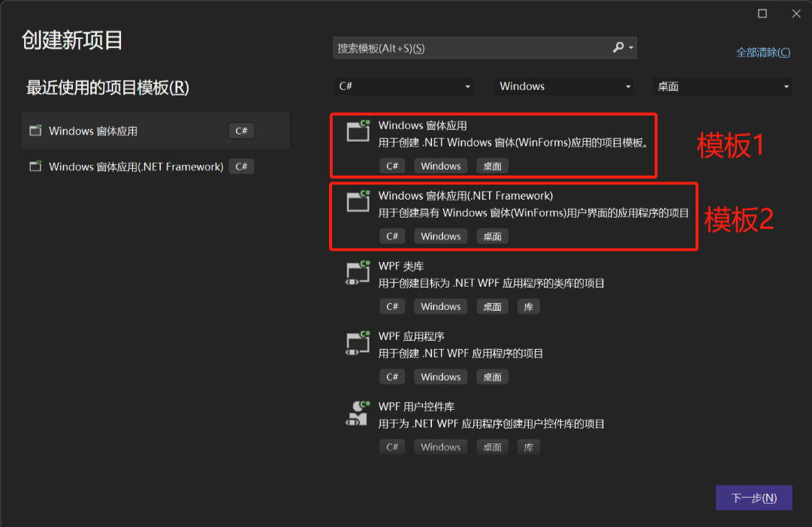This screenshot has height=527, width=812.
Task: Click C# tag under Windows 窗体应用 template
Action: pyautogui.click(x=392, y=166)
